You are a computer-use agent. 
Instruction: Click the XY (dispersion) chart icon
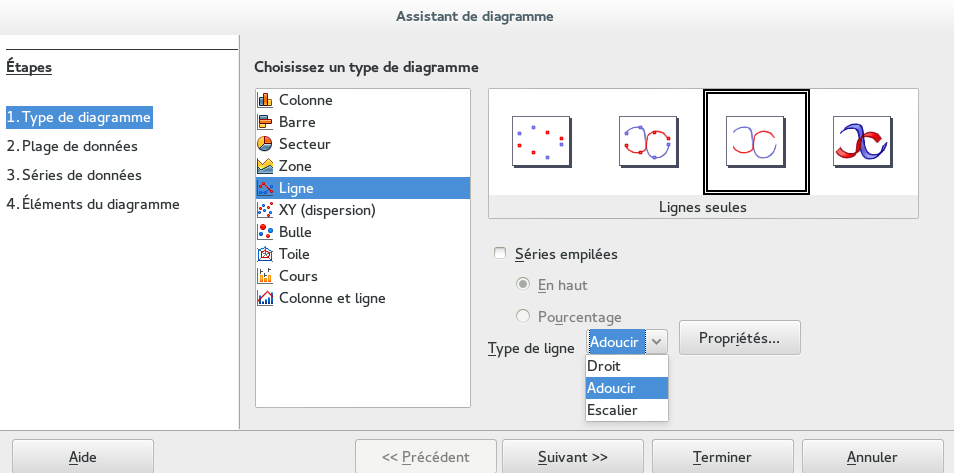click(265, 210)
